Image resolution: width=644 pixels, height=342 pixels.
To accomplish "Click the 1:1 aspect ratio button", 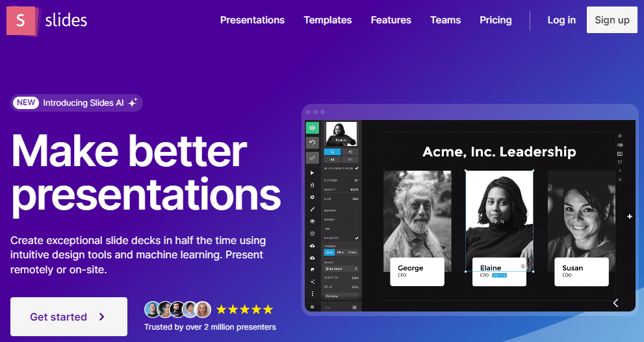I will [x=350, y=160].
